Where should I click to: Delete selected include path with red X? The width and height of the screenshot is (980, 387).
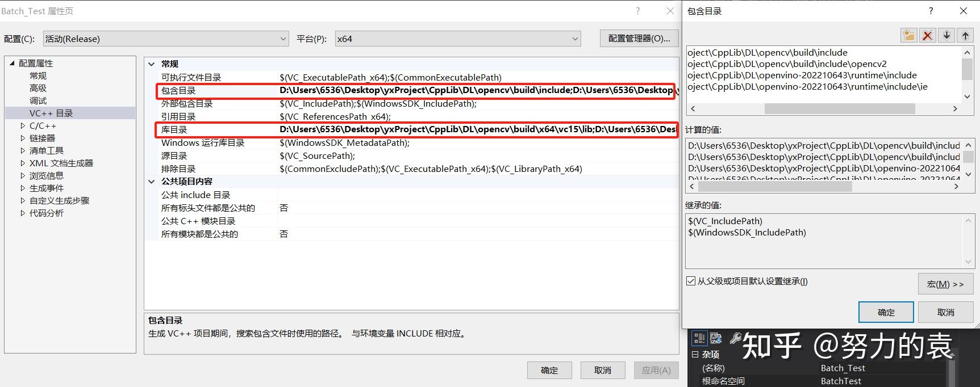point(928,35)
